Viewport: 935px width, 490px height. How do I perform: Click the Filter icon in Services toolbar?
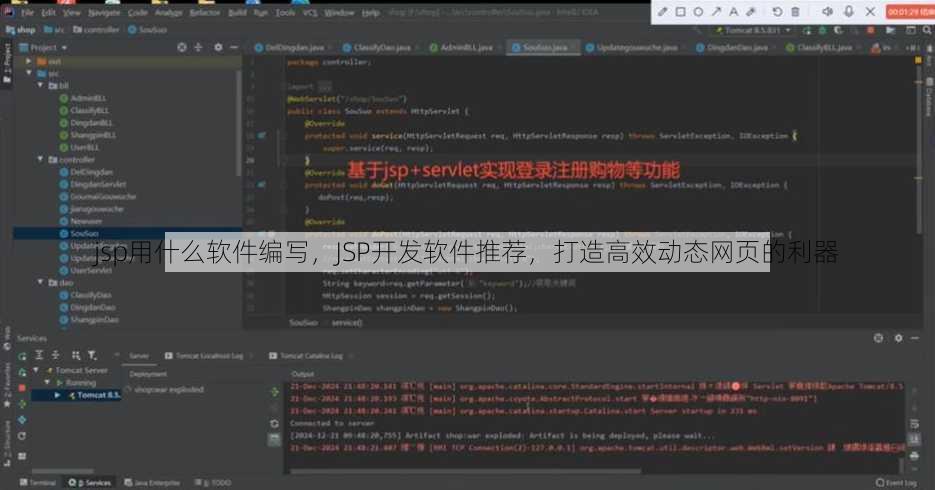(x=92, y=355)
